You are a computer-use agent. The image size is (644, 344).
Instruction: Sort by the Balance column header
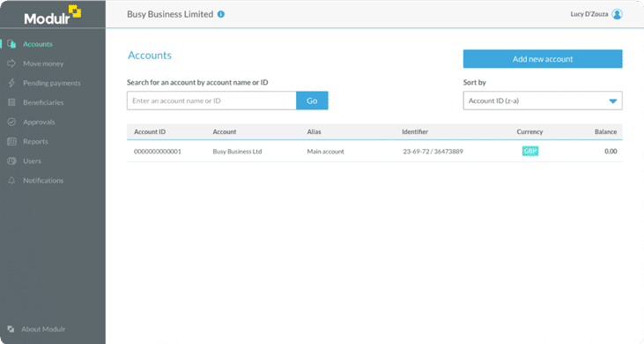pos(605,132)
